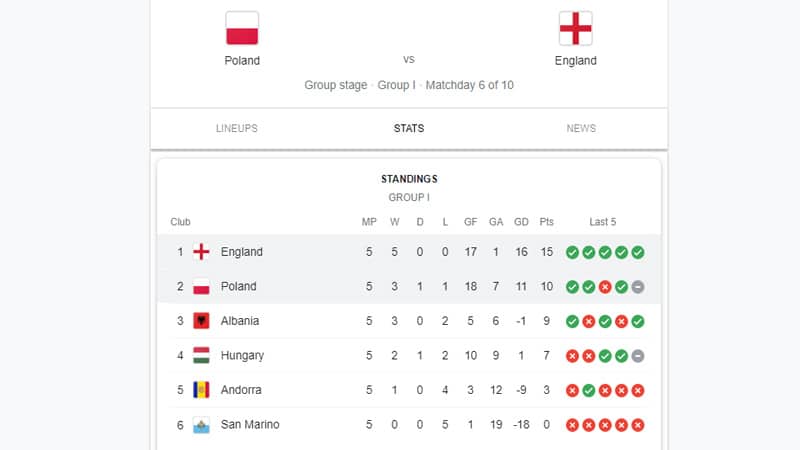Open San Marino team link in table
This screenshot has height=450, width=800.
[250, 424]
